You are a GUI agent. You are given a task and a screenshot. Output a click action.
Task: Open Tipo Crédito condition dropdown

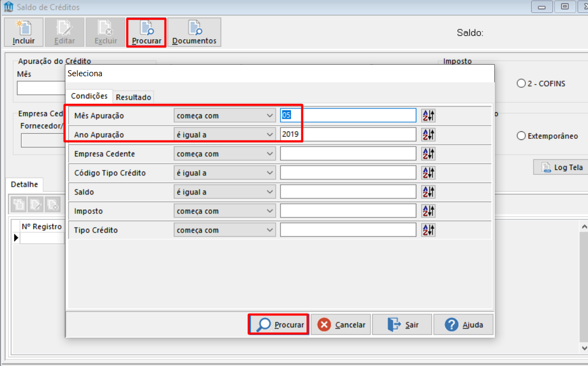[225, 230]
